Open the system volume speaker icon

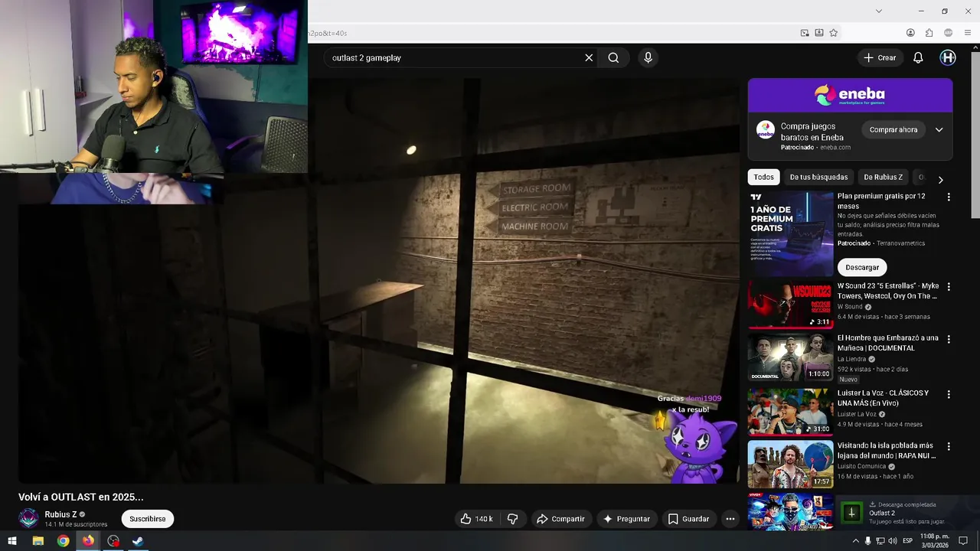892,541
